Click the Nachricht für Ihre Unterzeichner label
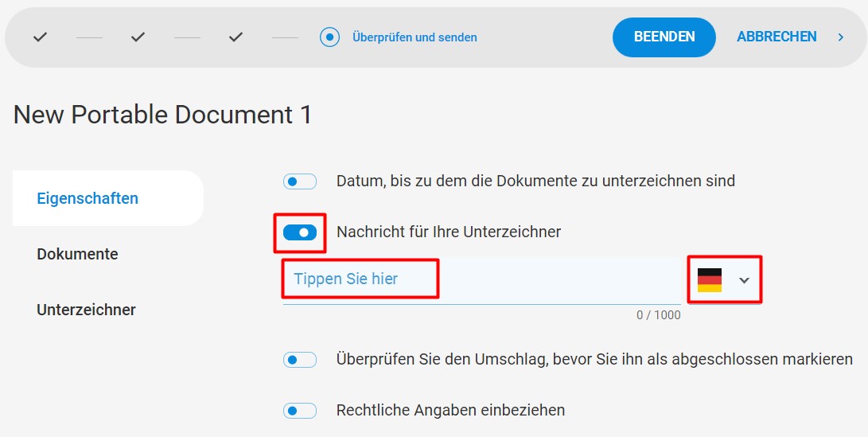This screenshot has width=868, height=437. tap(449, 232)
